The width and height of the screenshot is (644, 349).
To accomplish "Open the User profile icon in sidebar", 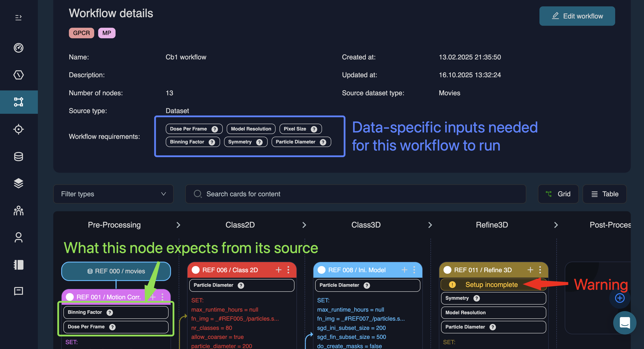I will click(18, 237).
